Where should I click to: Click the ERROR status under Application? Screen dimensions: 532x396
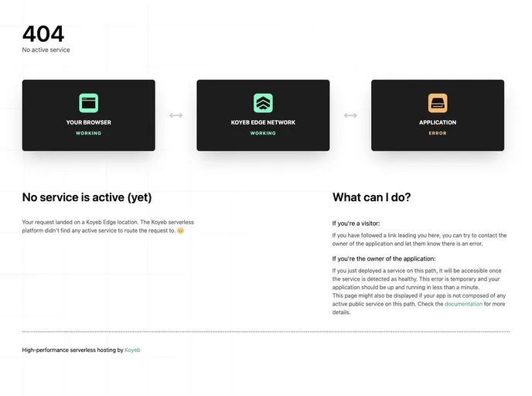438,133
